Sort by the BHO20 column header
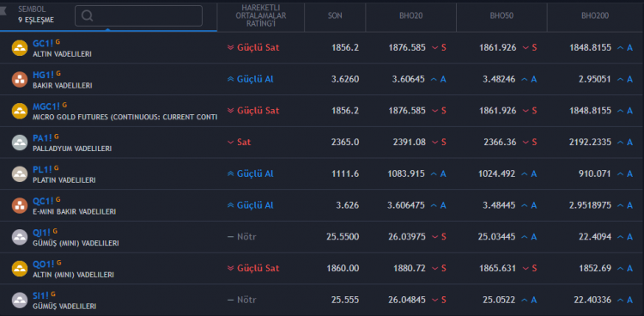 (x=410, y=16)
